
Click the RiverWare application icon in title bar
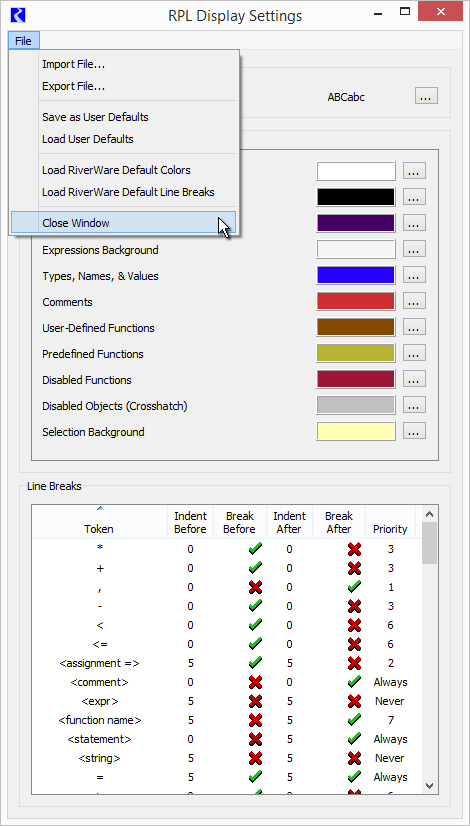point(18,15)
